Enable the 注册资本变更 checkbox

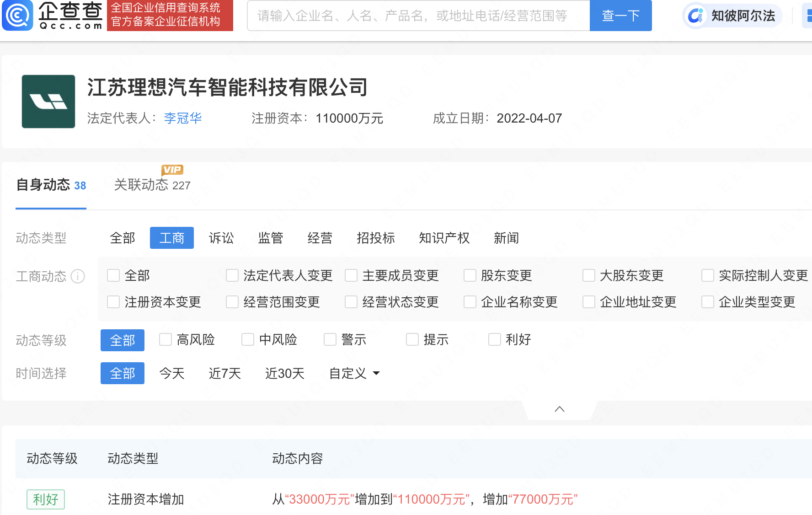pos(113,302)
